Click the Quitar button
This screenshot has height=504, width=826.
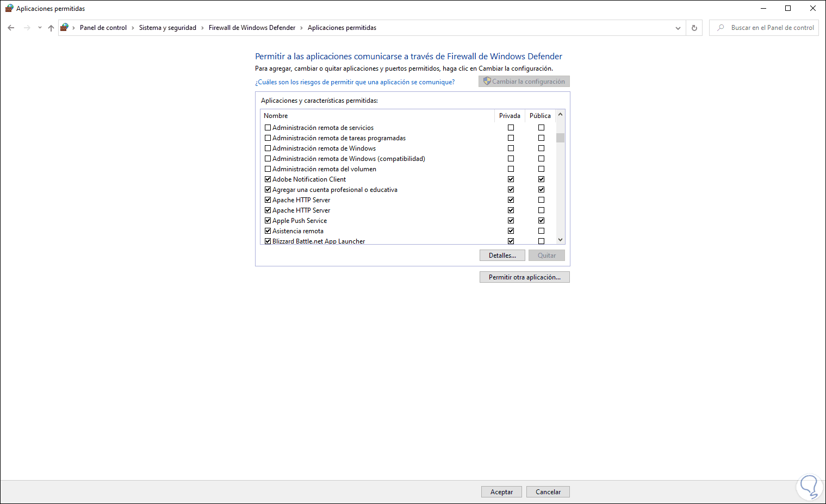click(546, 256)
